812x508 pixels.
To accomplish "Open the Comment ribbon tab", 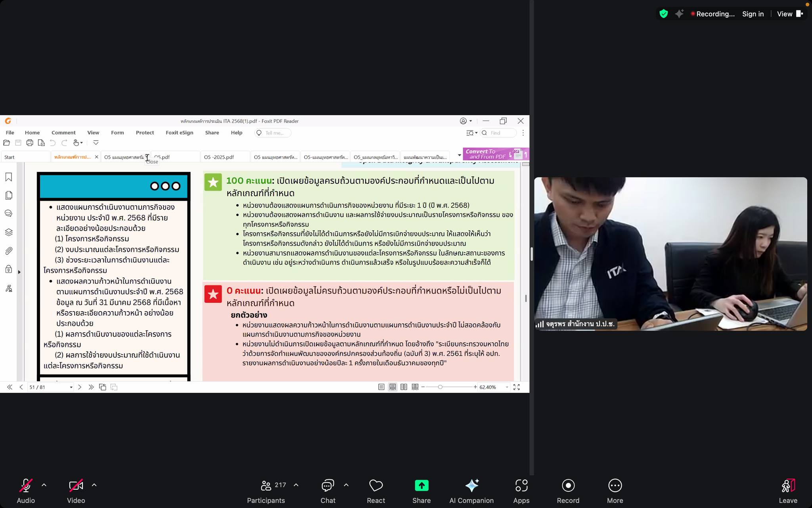I will tap(63, 133).
